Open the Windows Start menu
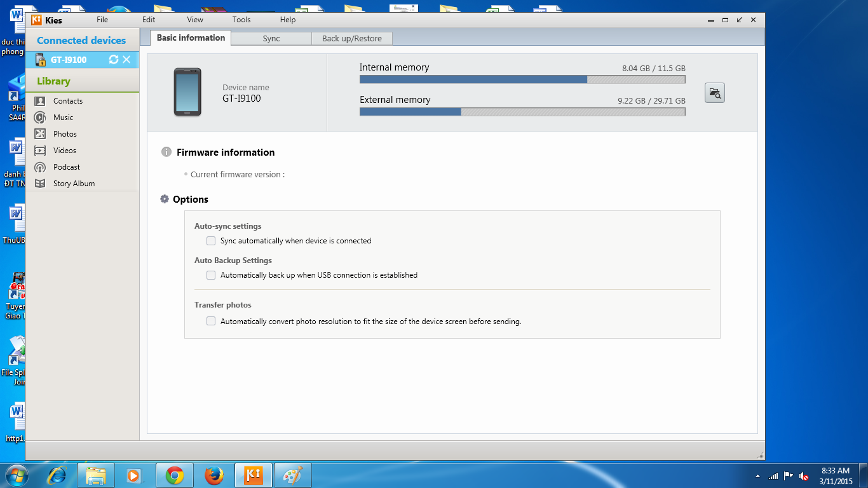This screenshot has width=868, height=488. point(17,475)
